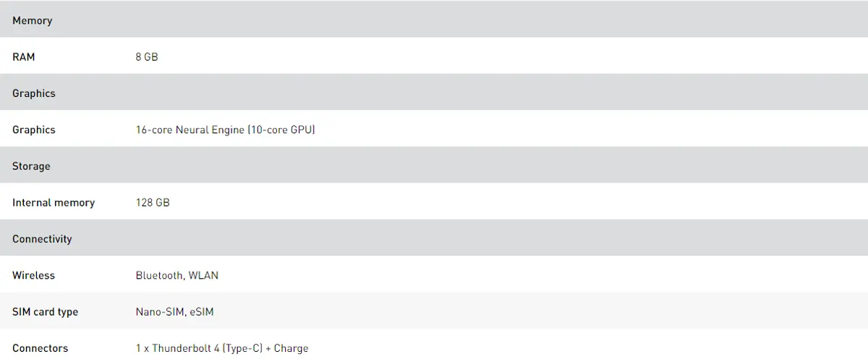Screen dimensions: 868x362
Task: Click the word Charge in Connectors row
Action: pyautogui.click(x=291, y=348)
